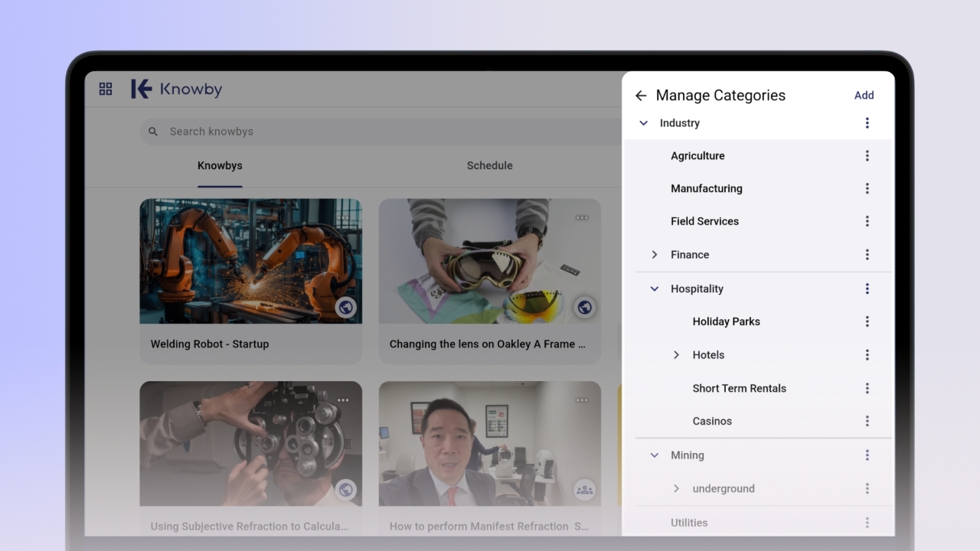The height and width of the screenshot is (551, 980).
Task: Expand the Hotels subcategory
Action: [x=676, y=355]
